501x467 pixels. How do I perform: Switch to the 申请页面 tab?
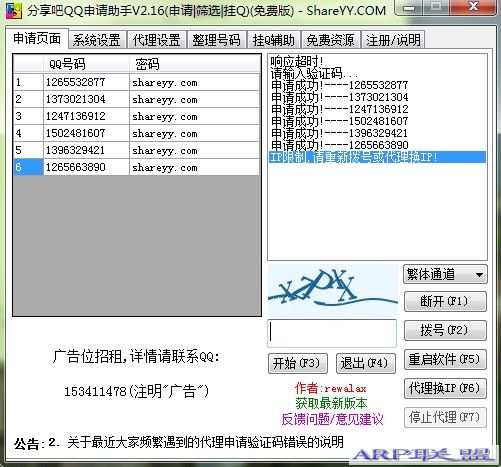(37, 39)
